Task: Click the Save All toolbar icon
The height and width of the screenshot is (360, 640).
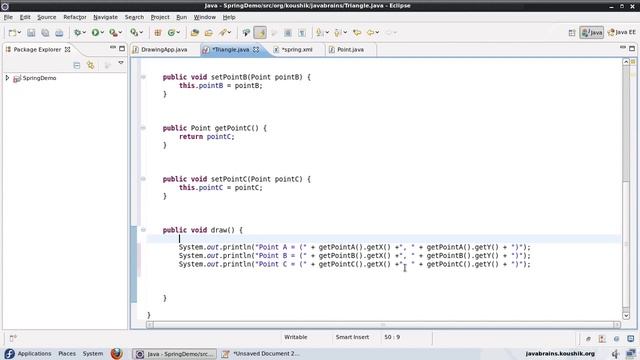Action: coord(45,33)
